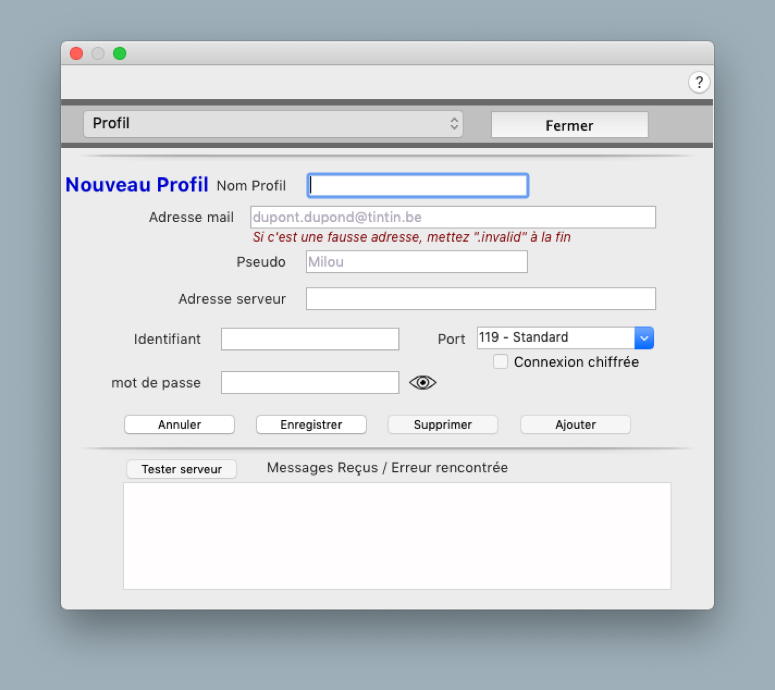Enable the Connexion chiffrée checkbox
The image size is (775, 690).
coord(501,362)
